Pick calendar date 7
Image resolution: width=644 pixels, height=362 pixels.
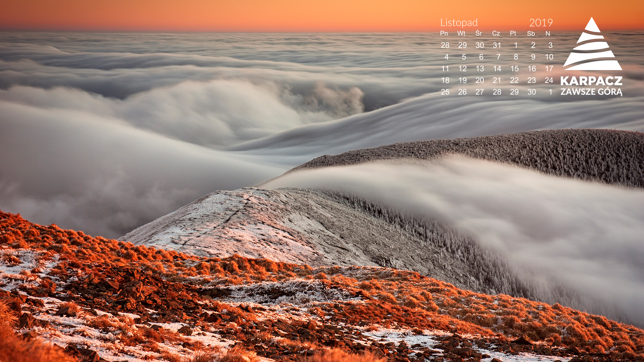pos(498,57)
